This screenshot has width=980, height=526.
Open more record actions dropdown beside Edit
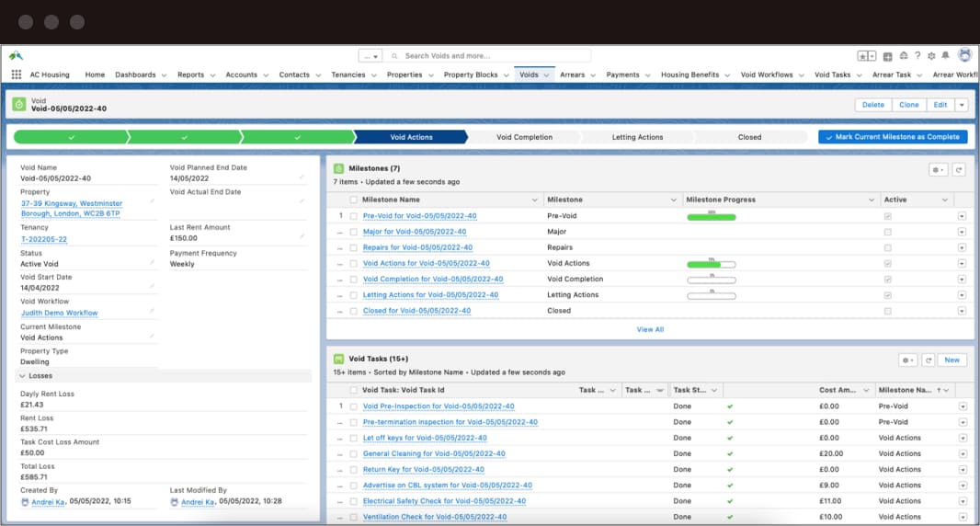coord(962,105)
